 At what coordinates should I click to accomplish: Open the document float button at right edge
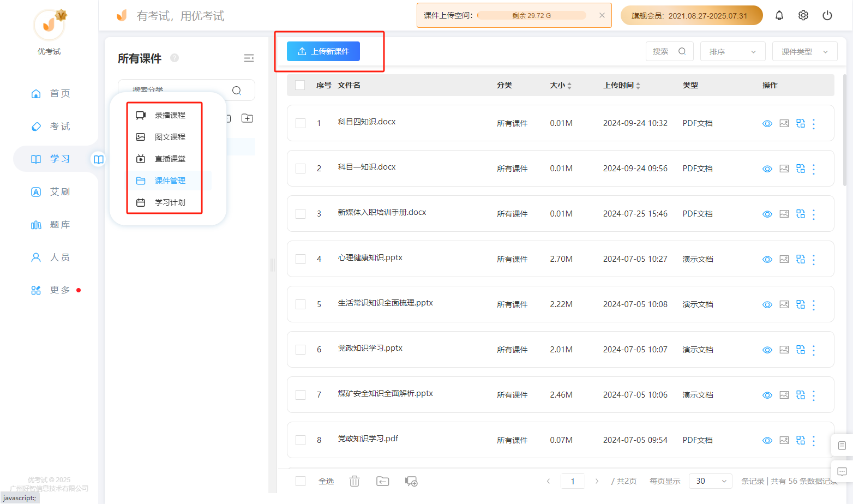[842, 446]
